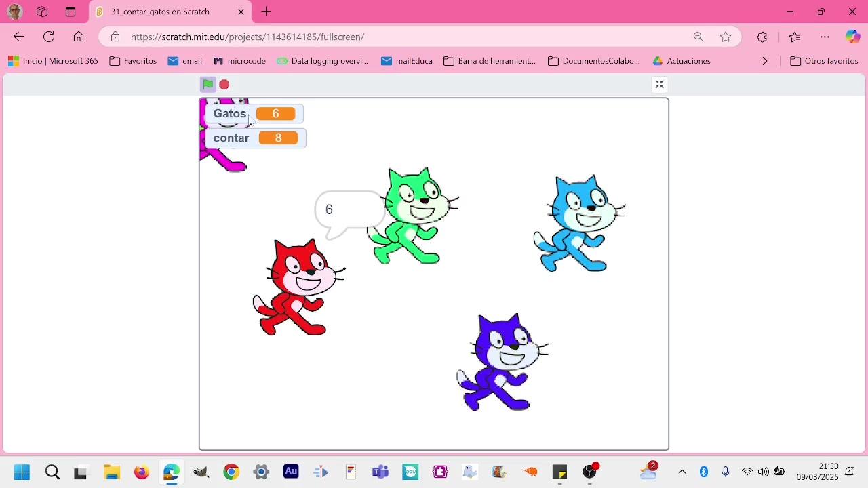The width and height of the screenshot is (868, 488).
Task: Launch Firefox from taskbar
Action: pyautogui.click(x=142, y=472)
